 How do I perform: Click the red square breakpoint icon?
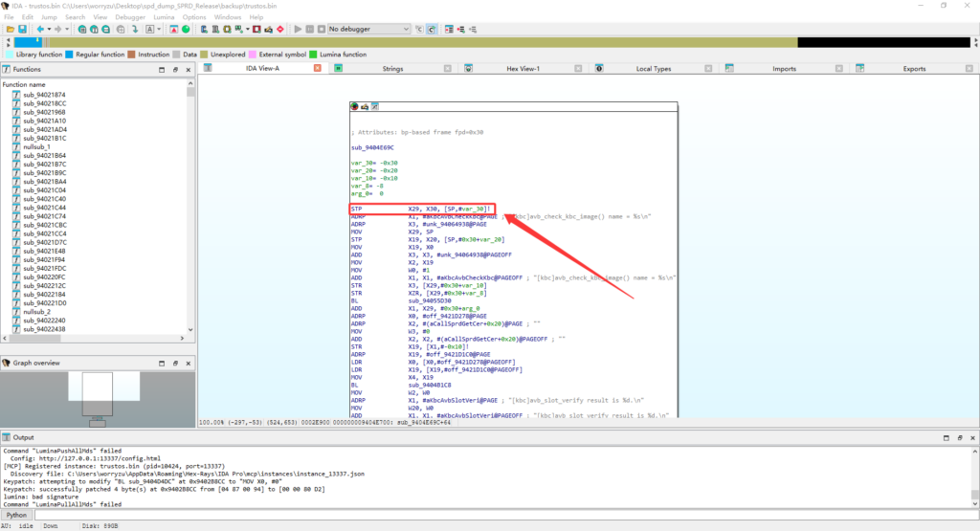pyautogui.click(x=256, y=29)
